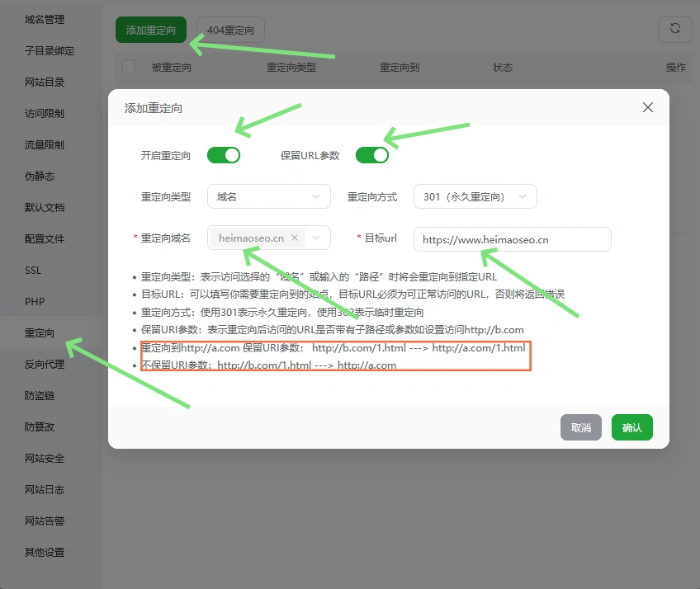The height and width of the screenshot is (589, 700).
Task: Open 防盗链 in the left sidebar
Action: point(40,396)
